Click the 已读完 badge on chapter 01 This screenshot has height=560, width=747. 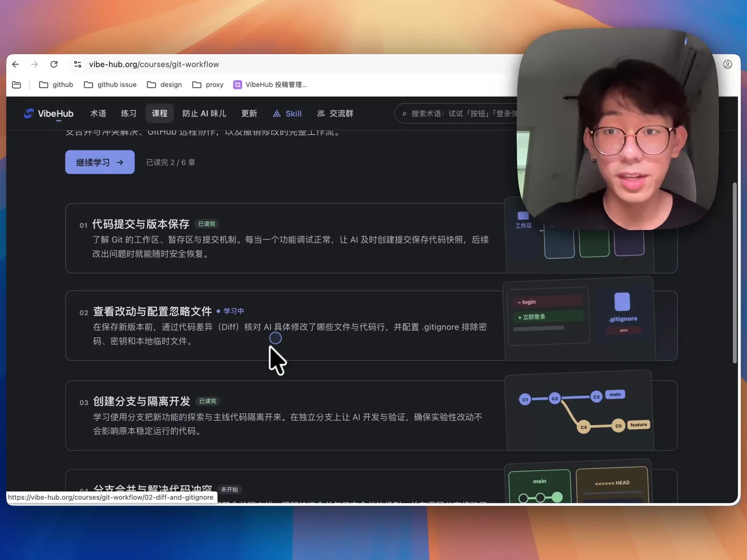pos(206,224)
